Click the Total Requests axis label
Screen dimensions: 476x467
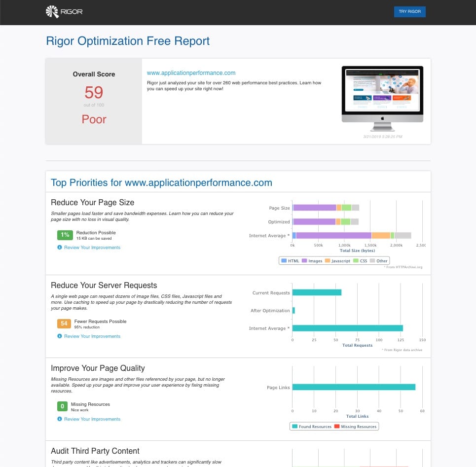pos(357,345)
